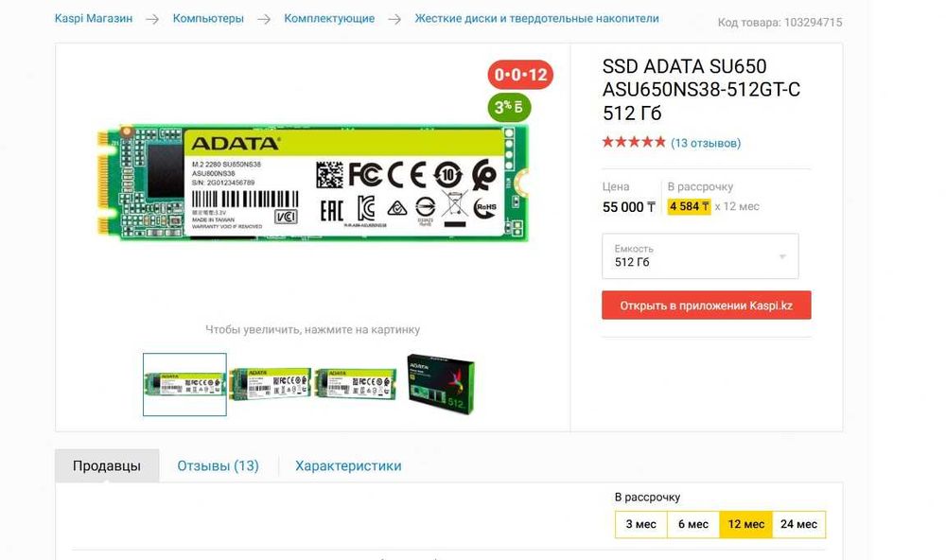
Task: Select the second SSD thumbnail
Action: (x=270, y=383)
